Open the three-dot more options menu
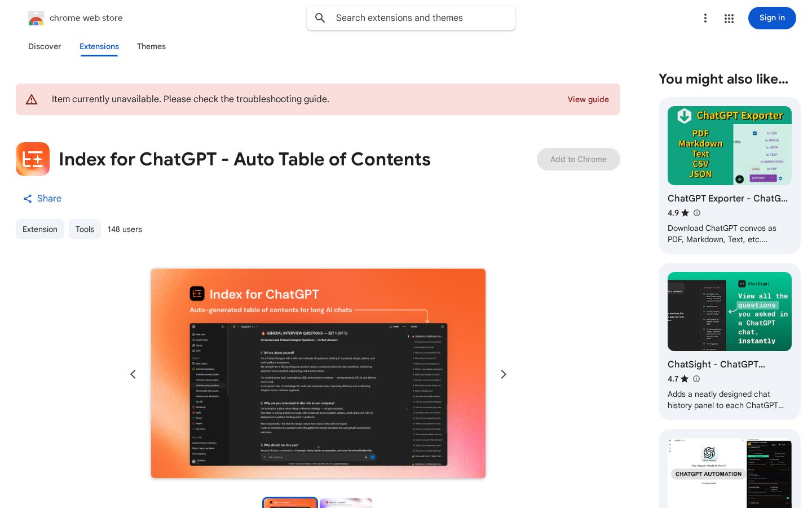 (705, 18)
